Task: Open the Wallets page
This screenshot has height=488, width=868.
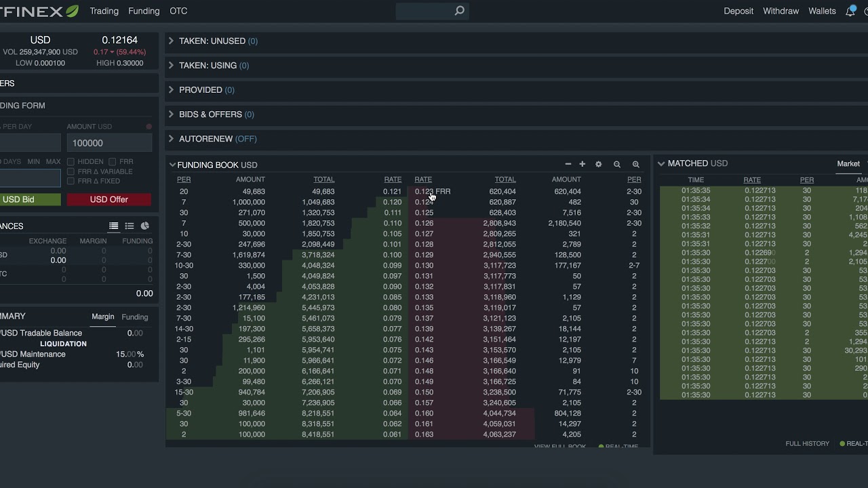Action: pyautogui.click(x=823, y=11)
